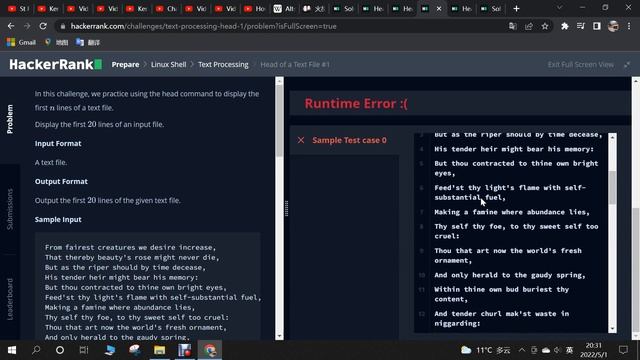The image size is (640, 360).
Task: Open the Maps bookmark in bookmarks bar
Action: click(56, 42)
